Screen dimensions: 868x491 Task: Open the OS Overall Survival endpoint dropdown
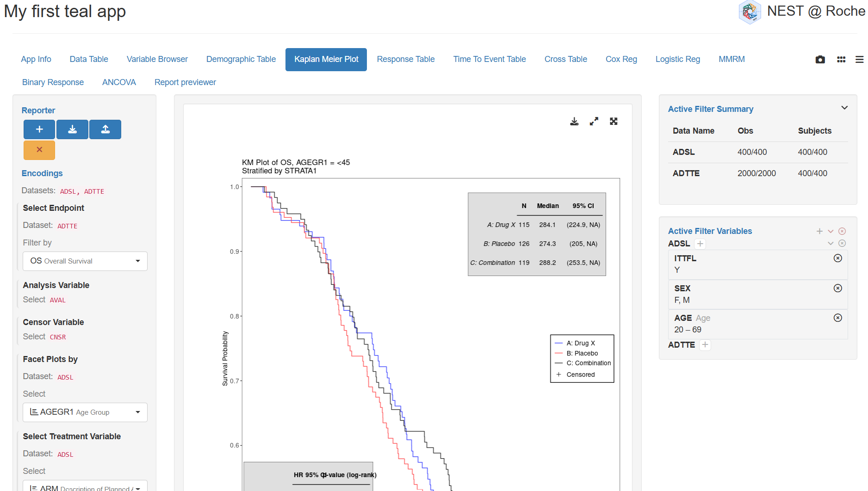click(85, 261)
